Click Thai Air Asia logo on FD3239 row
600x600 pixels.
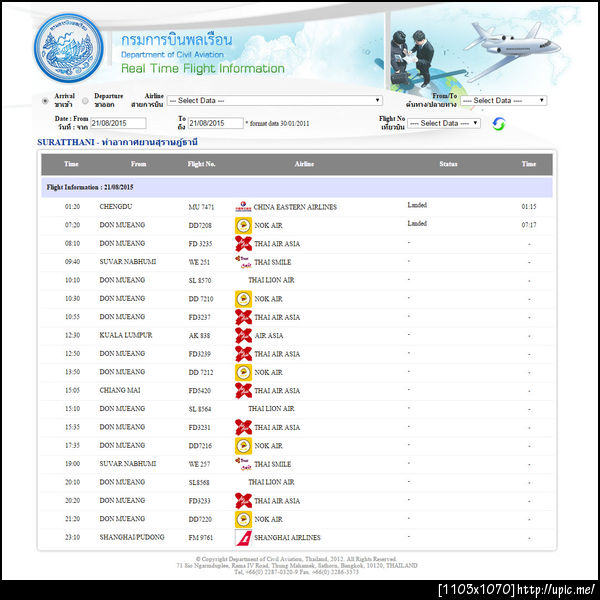pos(243,354)
